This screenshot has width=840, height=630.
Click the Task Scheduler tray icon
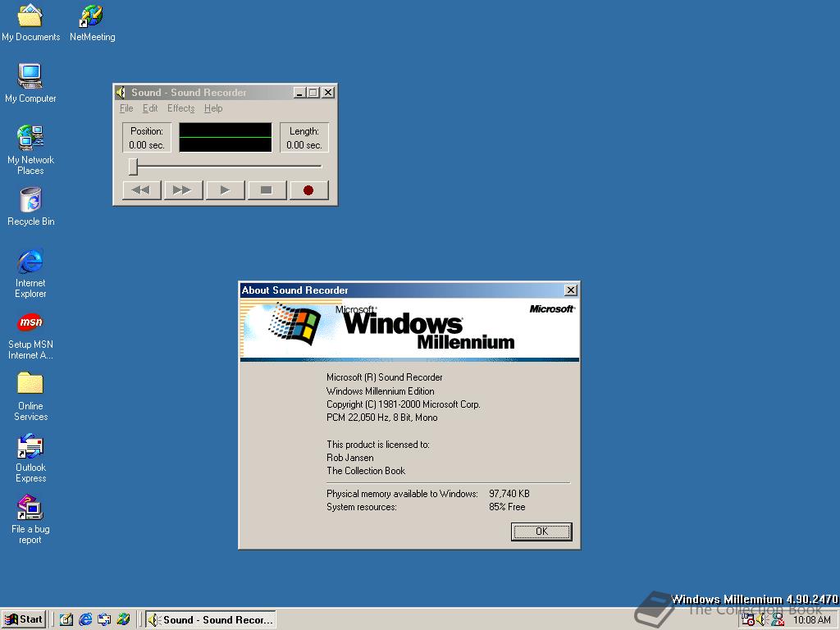tap(747, 620)
